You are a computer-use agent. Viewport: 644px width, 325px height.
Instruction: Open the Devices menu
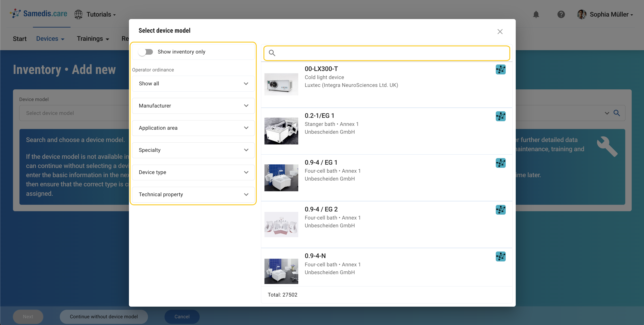coord(50,39)
